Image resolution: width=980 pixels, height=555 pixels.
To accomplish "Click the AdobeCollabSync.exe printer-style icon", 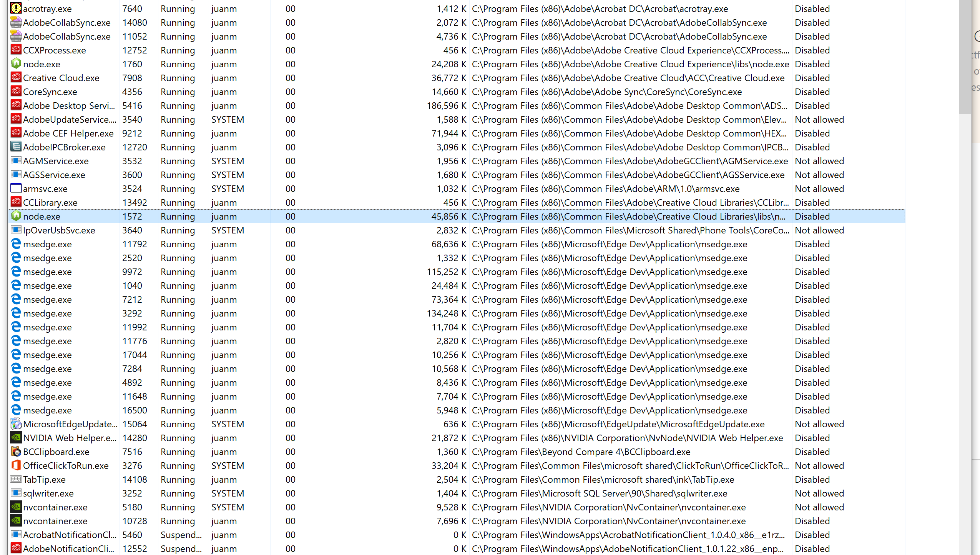I will pyautogui.click(x=16, y=22).
